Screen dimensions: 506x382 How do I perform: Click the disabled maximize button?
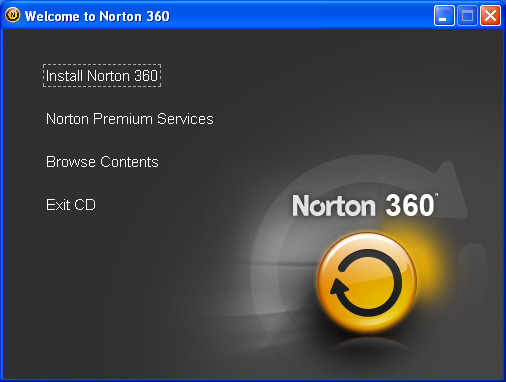pyautogui.click(x=467, y=16)
